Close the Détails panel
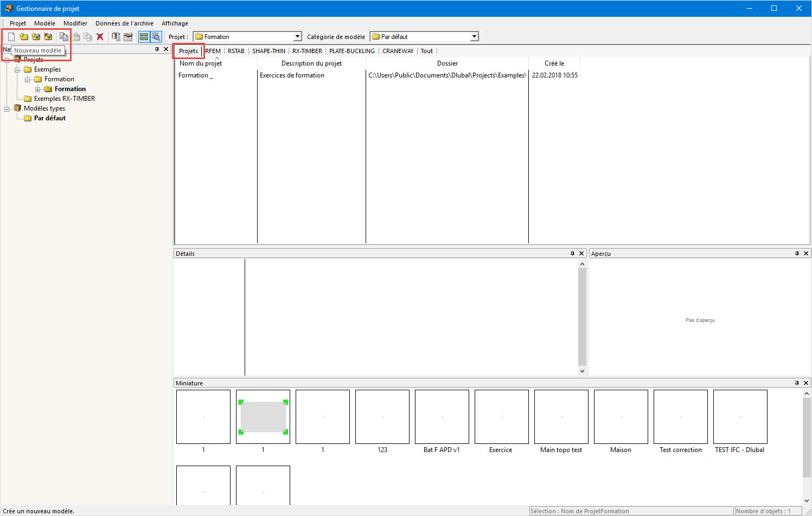Screen dimensions: 812x516 [x=581, y=254]
